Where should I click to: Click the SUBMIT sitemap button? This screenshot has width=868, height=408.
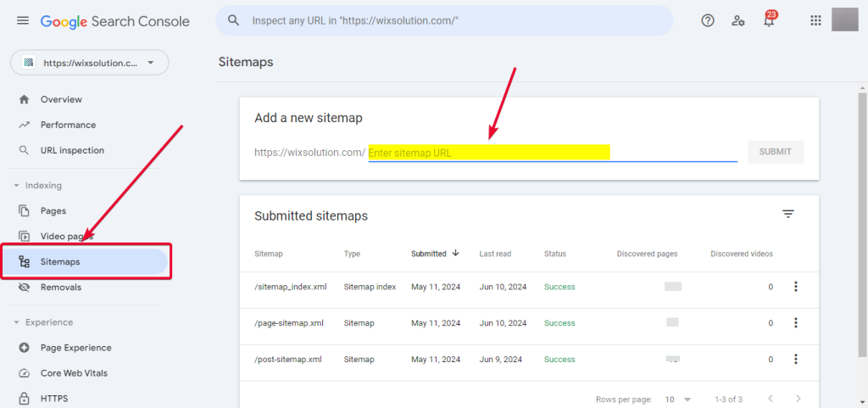[775, 152]
